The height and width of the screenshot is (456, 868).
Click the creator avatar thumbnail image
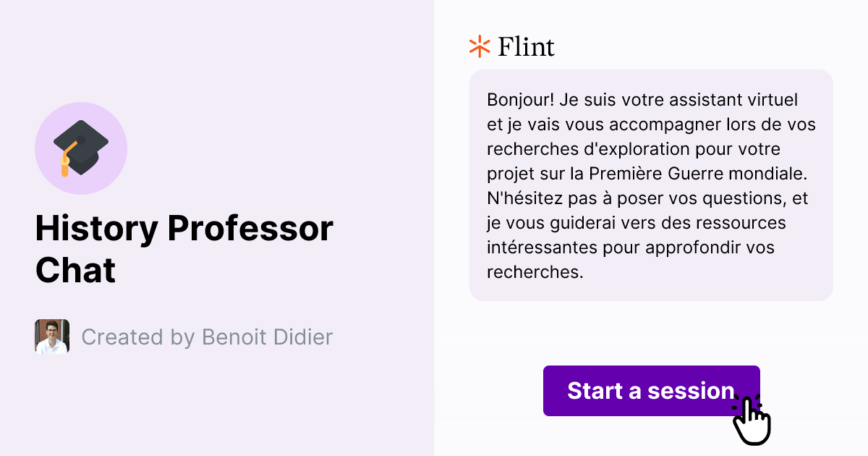[x=51, y=337]
